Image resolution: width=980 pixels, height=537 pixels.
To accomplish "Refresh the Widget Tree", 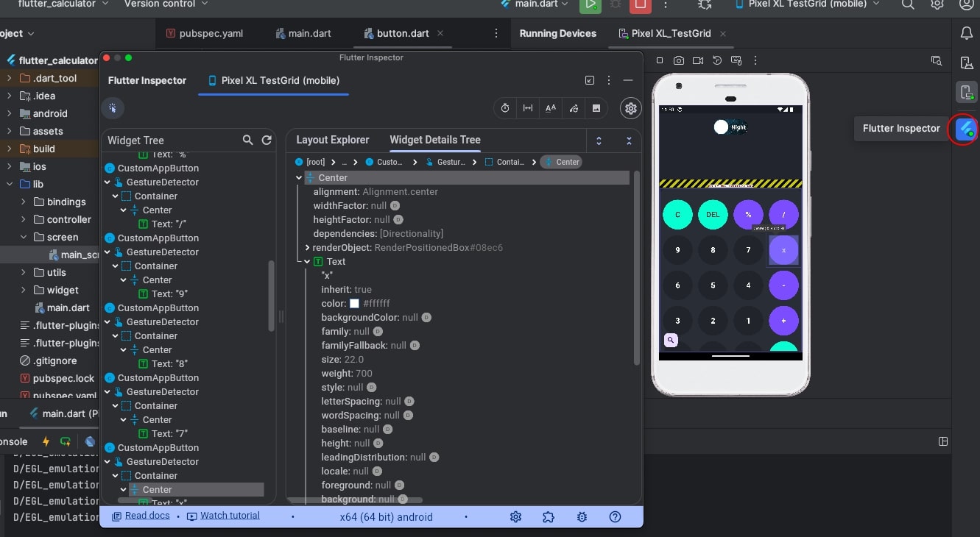I will click(267, 140).
